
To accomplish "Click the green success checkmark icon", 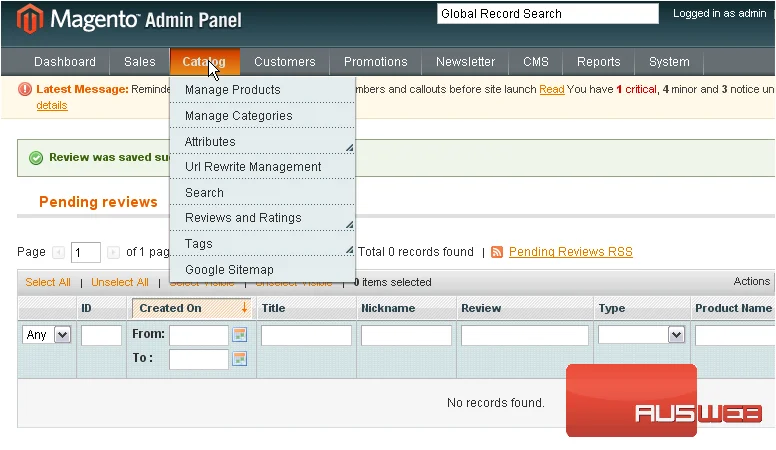I will [x=36, y=158].
